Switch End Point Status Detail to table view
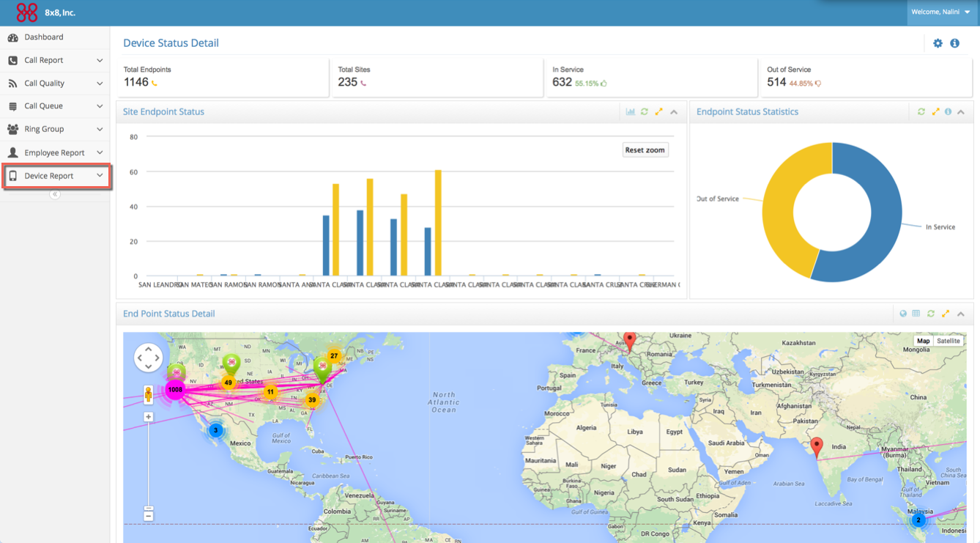Image resolution: width=980 pixels, height=543 pixels. [916, 313]
